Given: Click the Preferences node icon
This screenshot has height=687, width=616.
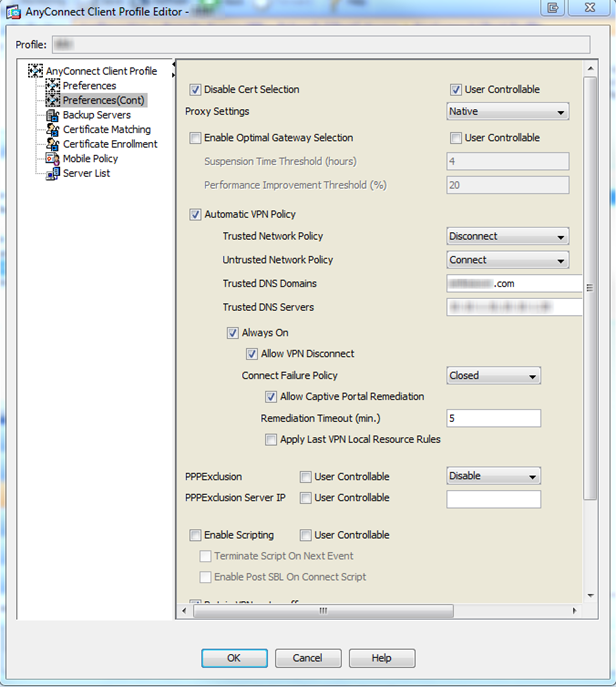Looking at the screenshot, I should pyautogui.click(x=53, y=85).
